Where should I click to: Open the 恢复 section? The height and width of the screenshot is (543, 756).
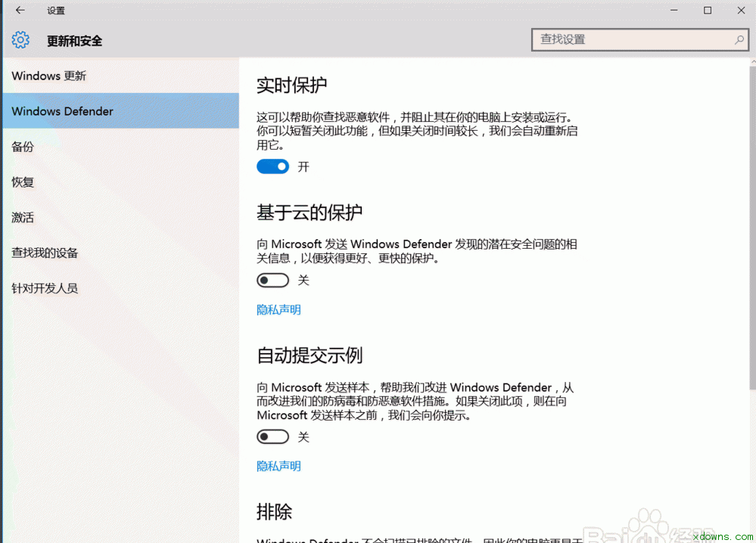(120, 182)
